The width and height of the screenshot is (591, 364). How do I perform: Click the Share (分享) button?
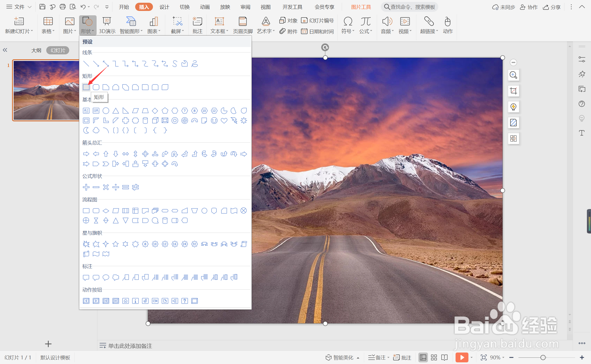552,7
